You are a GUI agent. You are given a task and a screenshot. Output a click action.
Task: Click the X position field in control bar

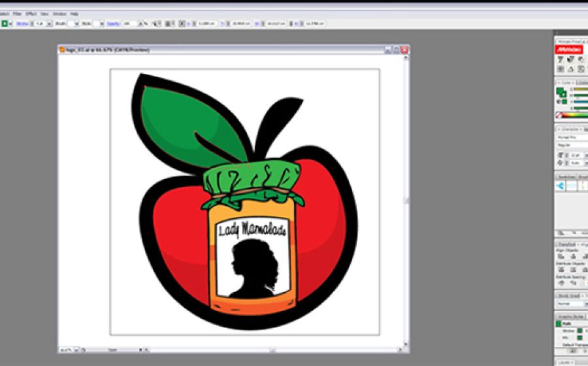(x=206, y=24)
